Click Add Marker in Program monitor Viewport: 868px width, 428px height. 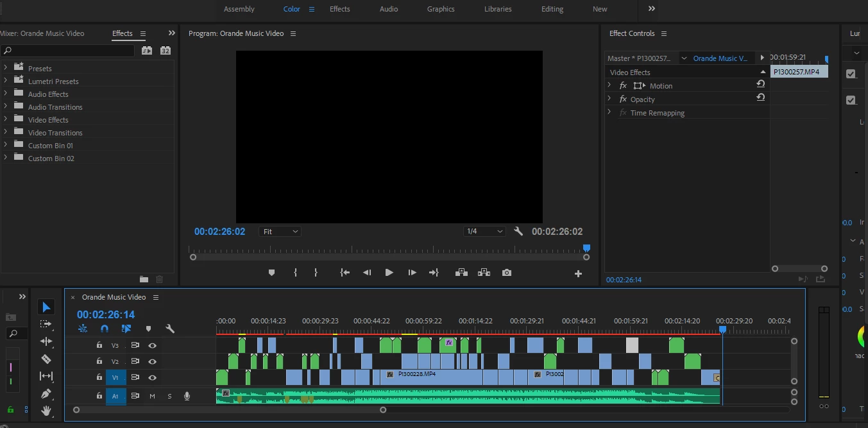point(271,273)
